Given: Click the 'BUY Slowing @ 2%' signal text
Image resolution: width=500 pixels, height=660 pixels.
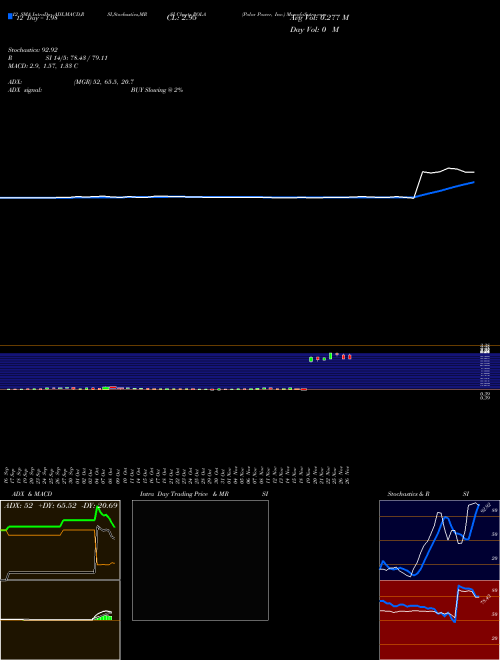Looking at the screenshot, I should click(x=157, y=90).
